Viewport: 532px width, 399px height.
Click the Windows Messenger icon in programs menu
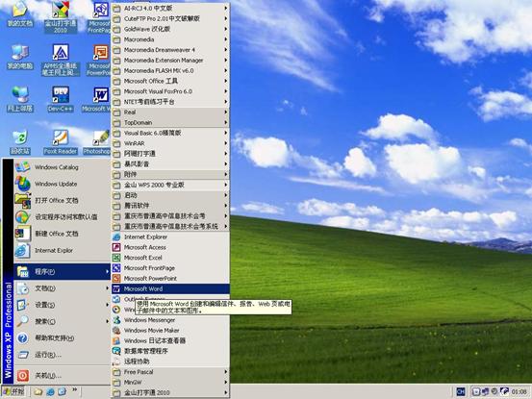[116, 319]
